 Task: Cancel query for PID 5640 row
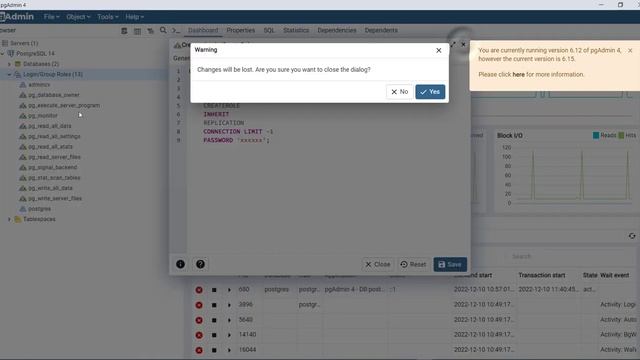214,320
